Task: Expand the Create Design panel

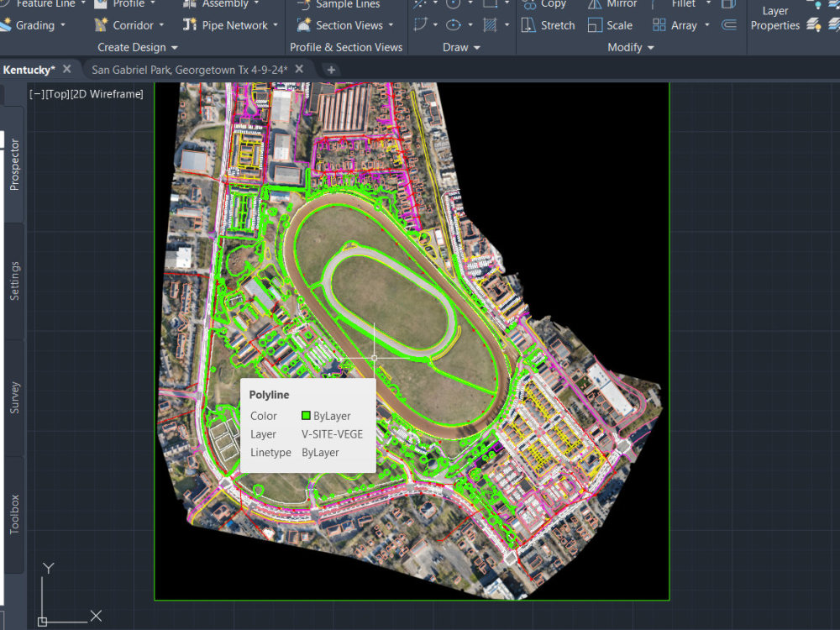Action: pos(137,47)
